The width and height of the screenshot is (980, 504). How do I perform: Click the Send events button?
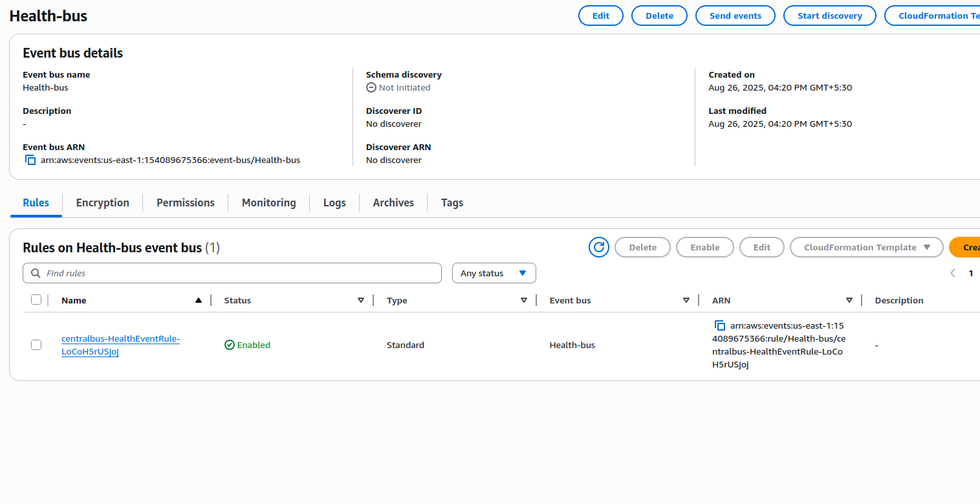pos(735,16)
